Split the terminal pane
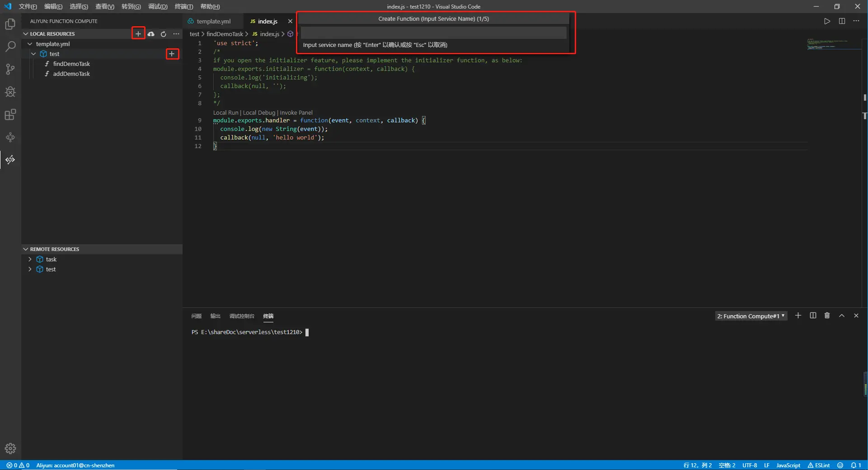Image resolution: width=868 pixels, height=470 pixels. click(x=813, y=316)
